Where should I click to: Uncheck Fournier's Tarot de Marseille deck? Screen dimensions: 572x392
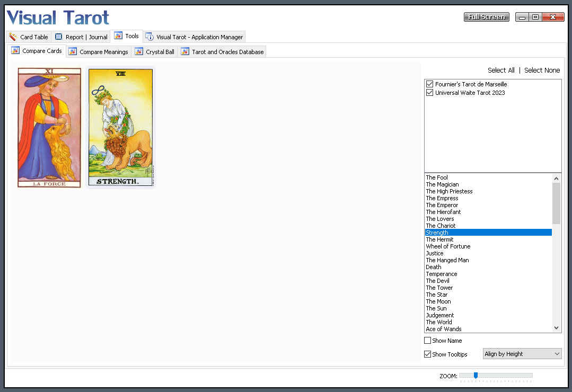click(x=430, y=84)
